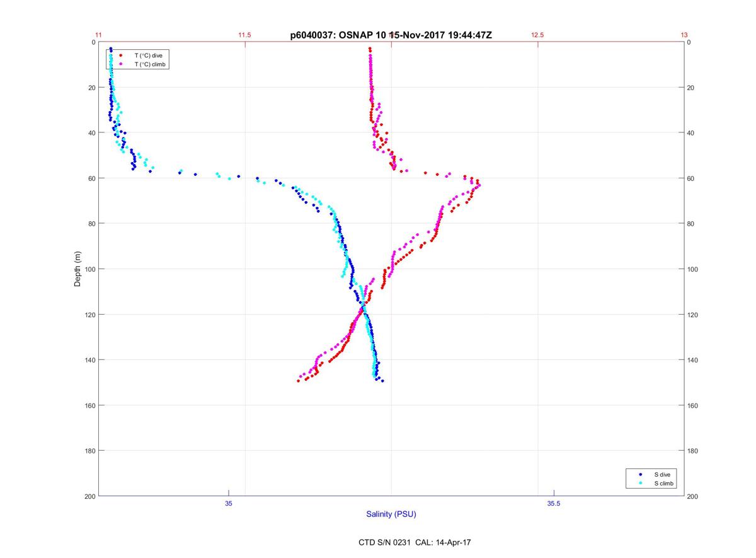Click the 11 temperature tick label
The height and width of the screenshot is (558, 756).
click(98, 35)
